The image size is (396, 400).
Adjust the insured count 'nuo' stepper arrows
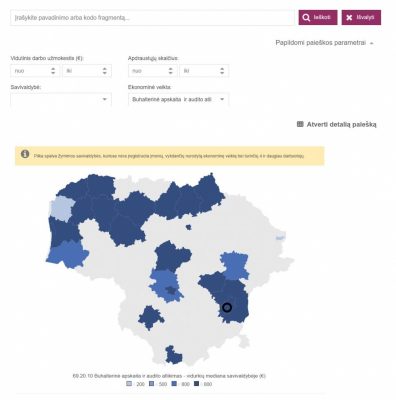170,71
